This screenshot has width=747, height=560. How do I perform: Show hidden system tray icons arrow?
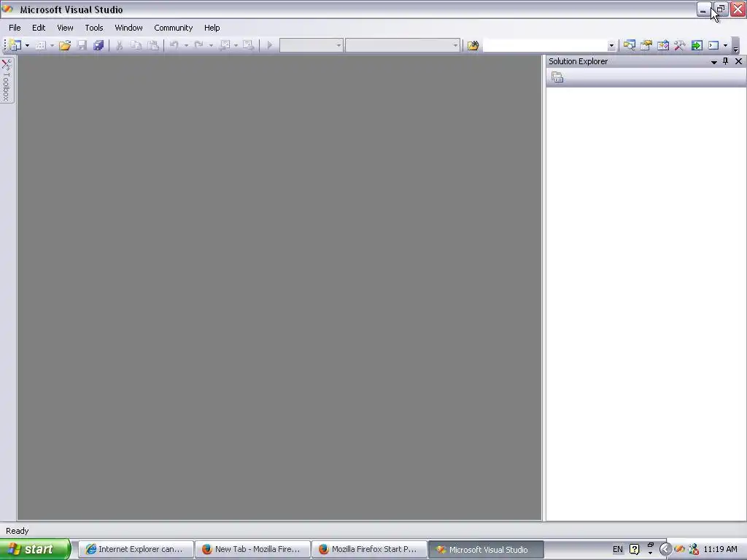coord(665,550)
